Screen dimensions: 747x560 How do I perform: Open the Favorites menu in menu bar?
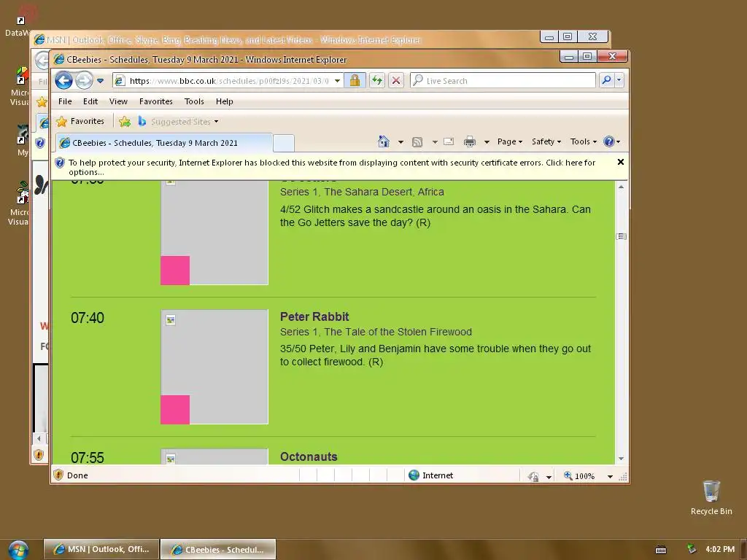(156, 101)
